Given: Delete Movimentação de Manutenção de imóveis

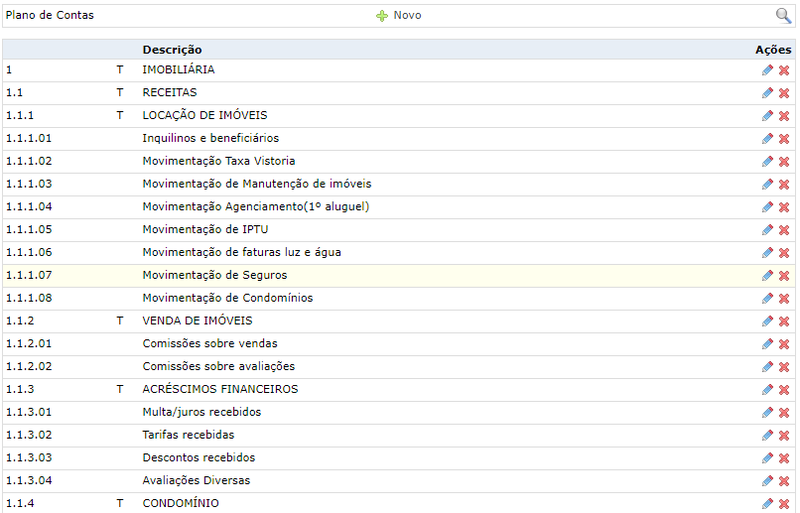Looking at the screenshot, I should [x=784, y=185].
